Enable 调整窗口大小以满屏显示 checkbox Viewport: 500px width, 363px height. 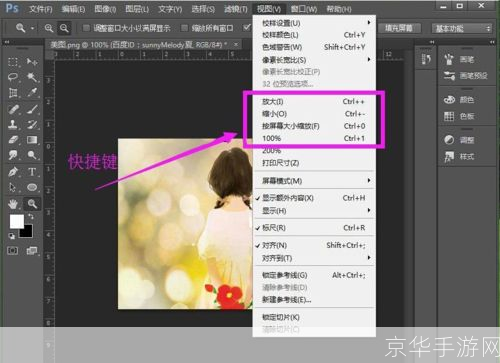(x=86, y=28)
